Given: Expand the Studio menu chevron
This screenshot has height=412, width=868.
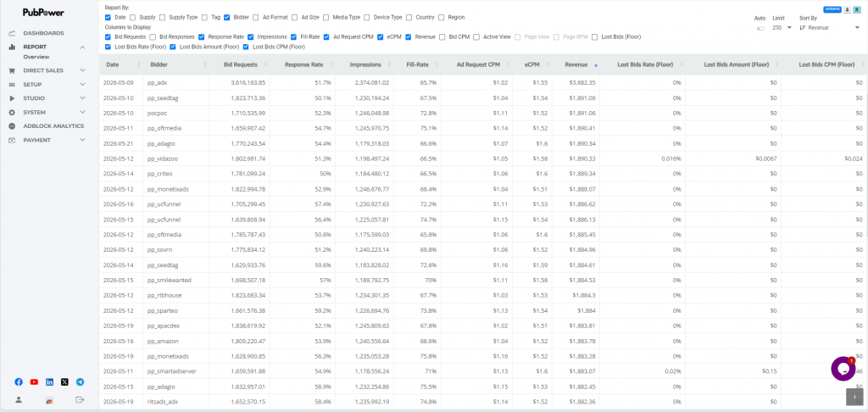Looking at the screenshot, I should point(82,98).
